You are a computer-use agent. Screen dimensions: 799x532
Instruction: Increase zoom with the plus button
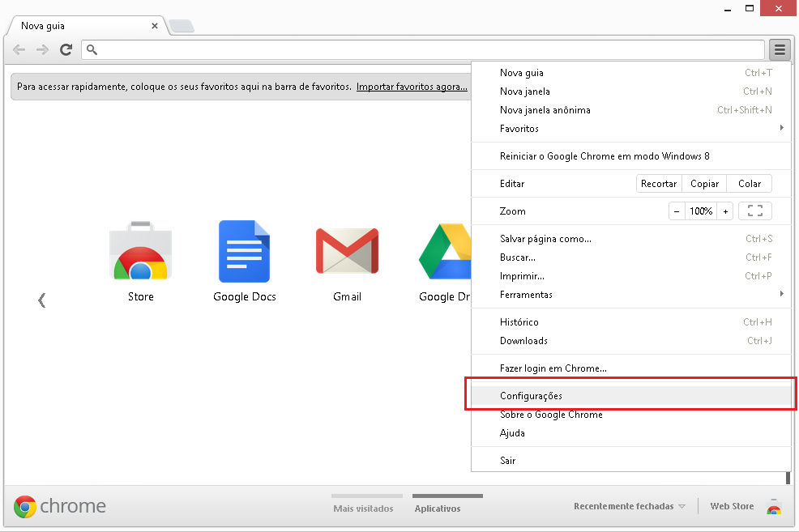(725, 211)
